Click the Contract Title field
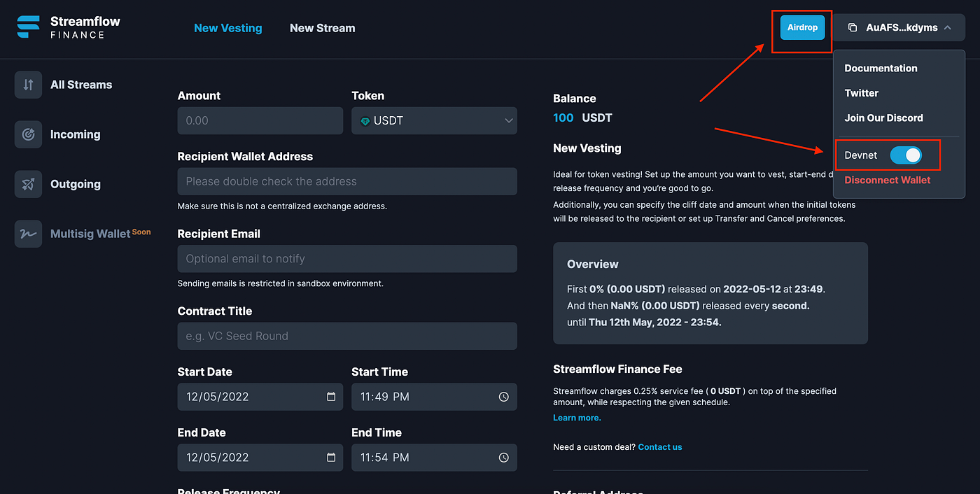This screenshot has width=980, height=494. click(x=347, y=336)
